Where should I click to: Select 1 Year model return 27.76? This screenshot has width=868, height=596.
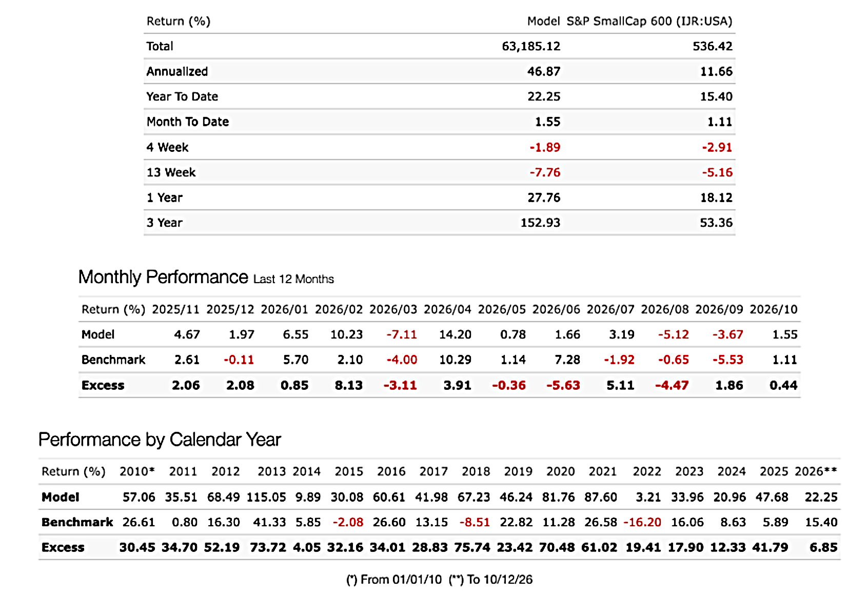(544, 197)
